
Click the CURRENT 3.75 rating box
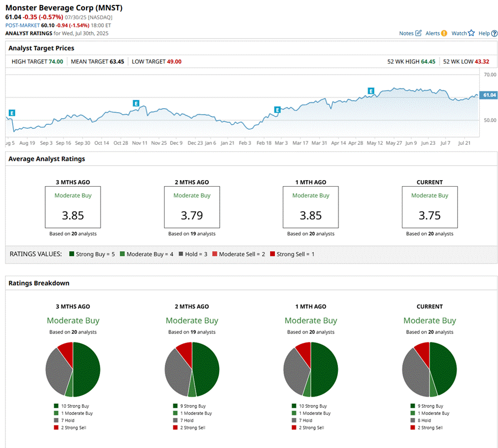tap(430, 207)
